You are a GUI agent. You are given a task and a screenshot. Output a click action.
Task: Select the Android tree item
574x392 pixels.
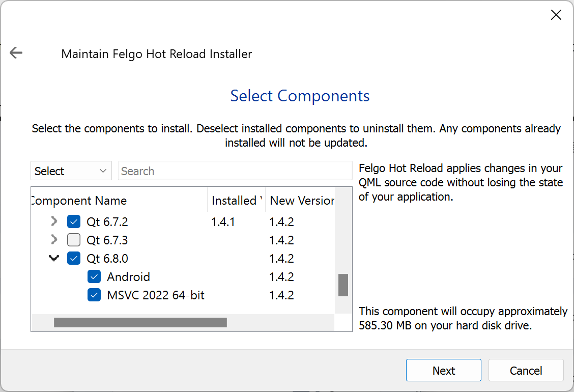click(128, 276)
